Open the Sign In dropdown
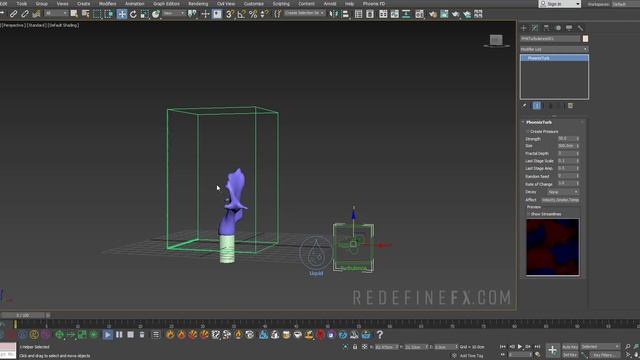 (560, 4)
